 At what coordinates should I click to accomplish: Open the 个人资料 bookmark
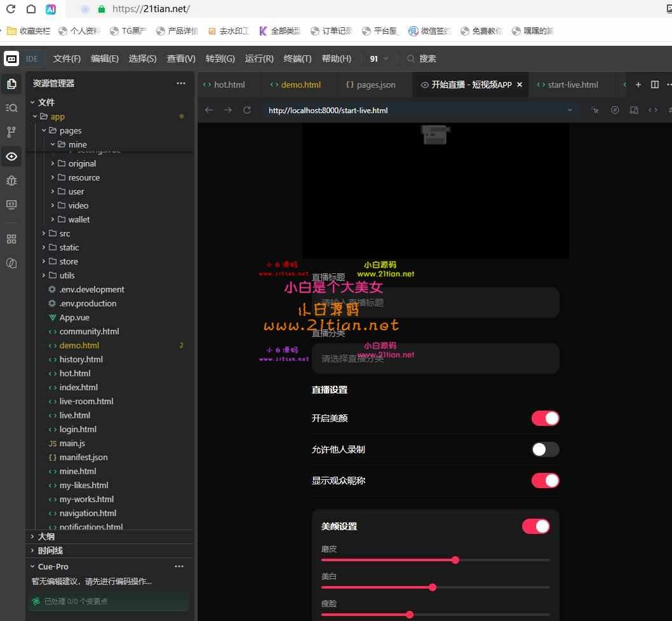[x=79, y=31]
